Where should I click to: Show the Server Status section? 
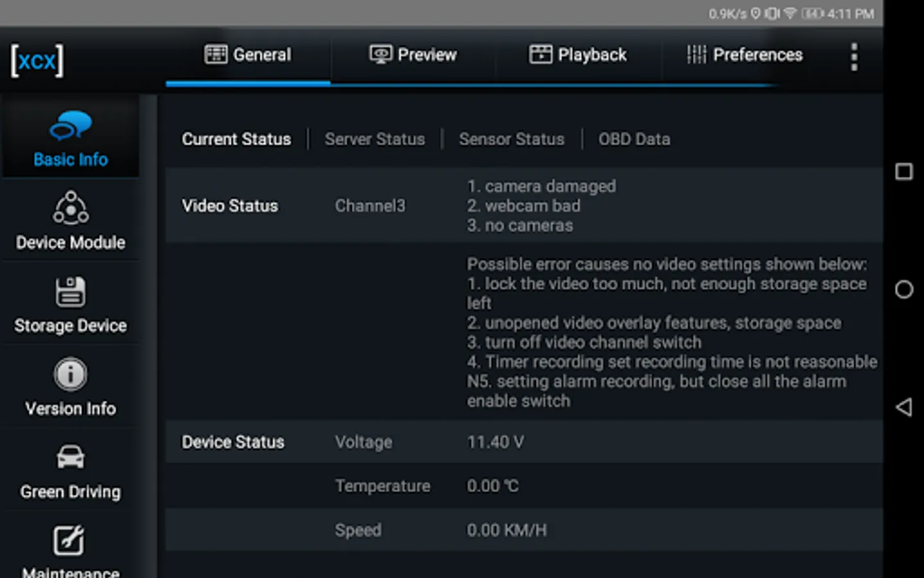click(x=375, y=139)
